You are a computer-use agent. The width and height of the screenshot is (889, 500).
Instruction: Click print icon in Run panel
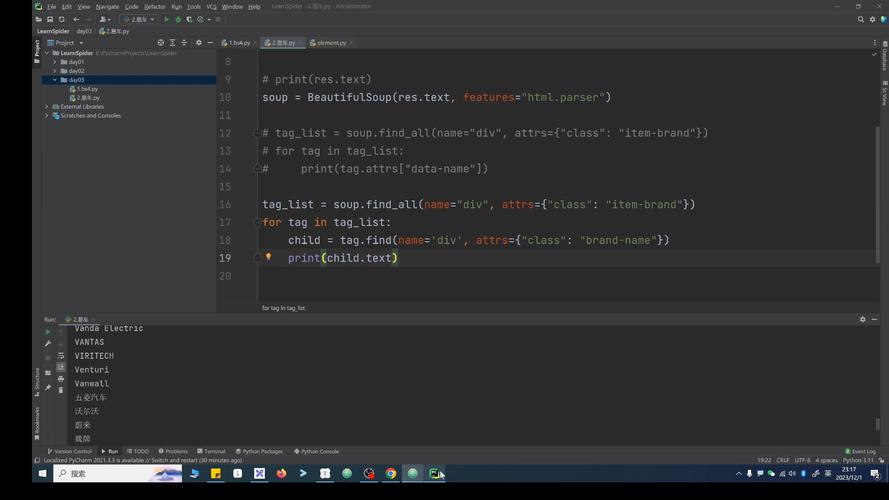61,379
